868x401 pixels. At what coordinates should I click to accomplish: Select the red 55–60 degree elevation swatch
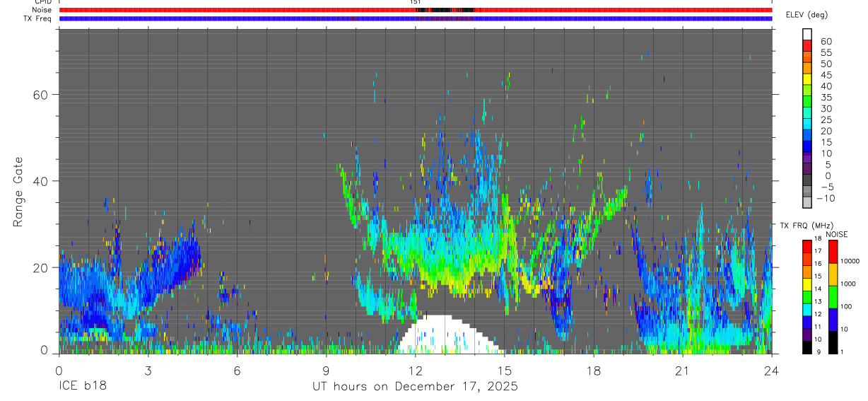coord(807,45)
